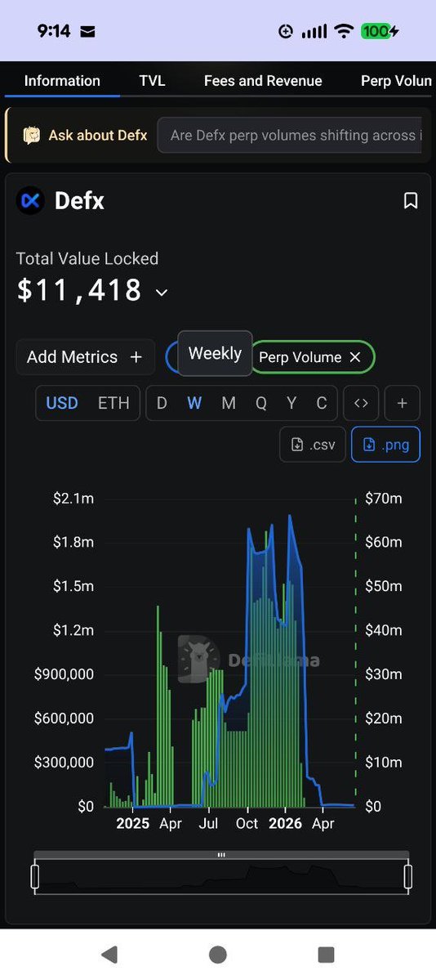The height and width of the screenshot is (980, 436).
Task: Click the $11,418 TVL value
Action: 79,291
